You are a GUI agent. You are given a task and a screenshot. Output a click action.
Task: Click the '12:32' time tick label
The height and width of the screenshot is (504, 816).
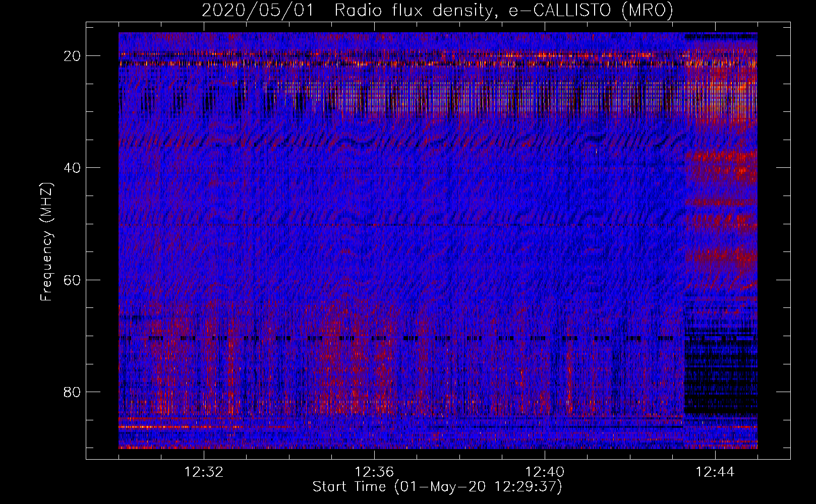pyautogui.click(x=204, y=472)
